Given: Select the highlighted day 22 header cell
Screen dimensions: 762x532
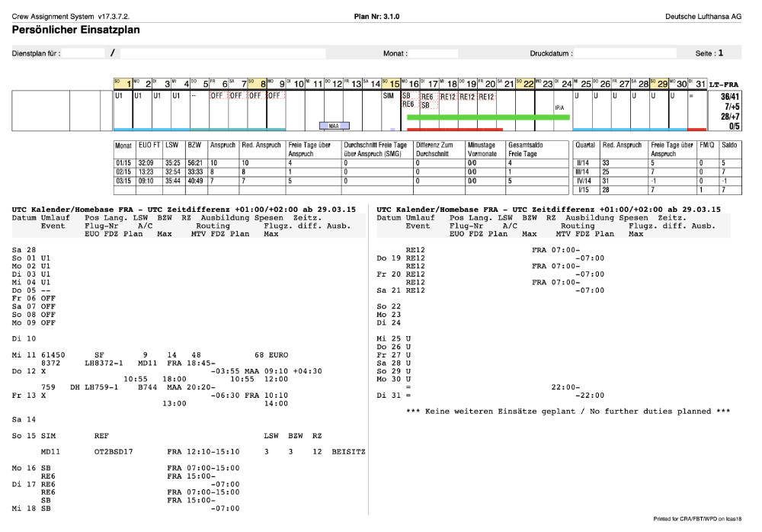Looking at the screenshot, I should pyautogui.click(x=525, y=84).
